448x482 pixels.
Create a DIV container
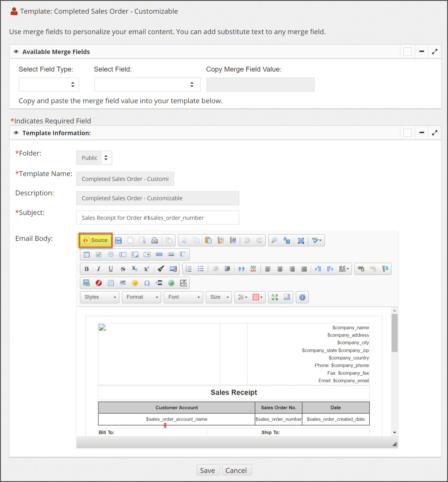(x=253, y=269)
